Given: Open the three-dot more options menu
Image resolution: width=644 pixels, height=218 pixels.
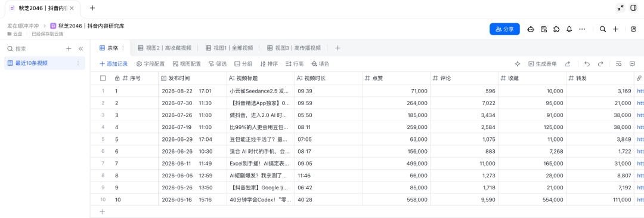Looking at the screenshot, I should click(x=582, y=29).
